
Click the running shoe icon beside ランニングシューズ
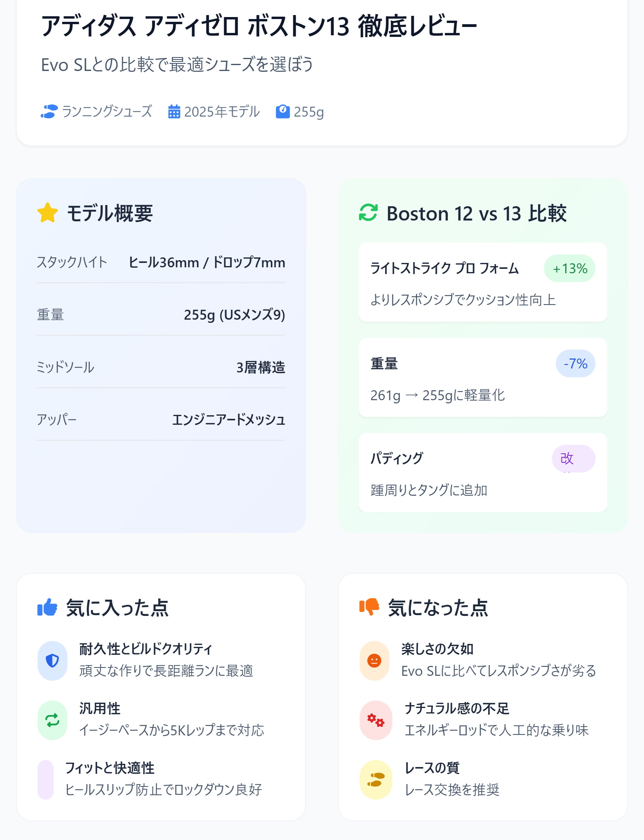(x=49, y=111)
